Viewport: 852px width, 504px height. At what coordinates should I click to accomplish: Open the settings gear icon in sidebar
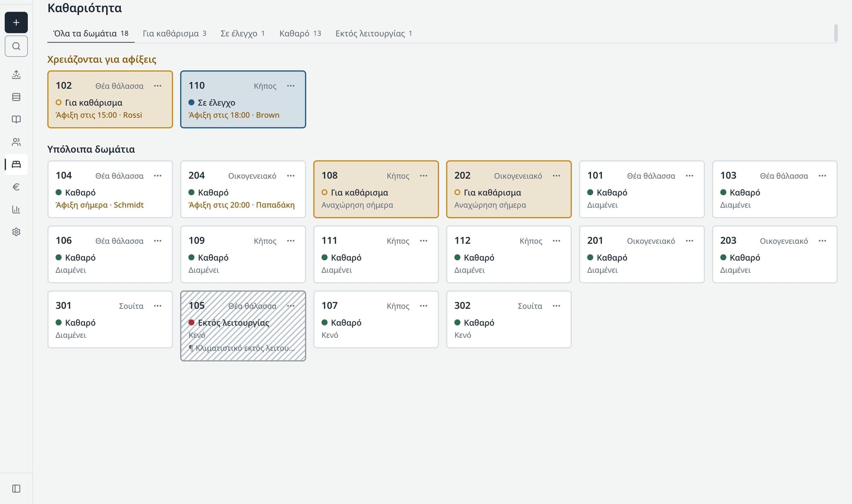pyautogui.click(x=16, y=232)
